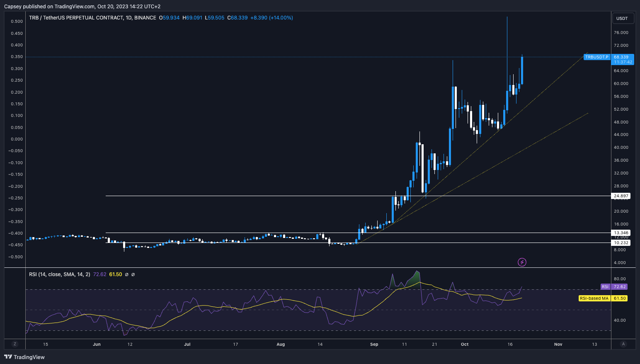Click the USDT unit button top right
The width and height of the screenshot is (640, 364).
623,18
